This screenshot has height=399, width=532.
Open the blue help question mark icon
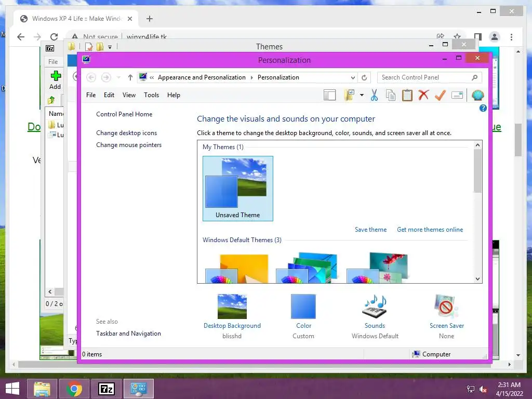click(483, 108)
